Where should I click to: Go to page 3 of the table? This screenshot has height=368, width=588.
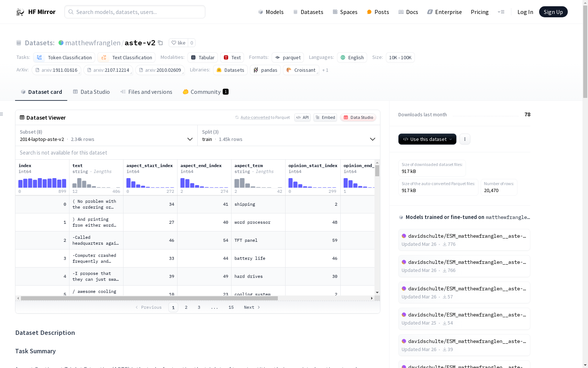(199, 307)
